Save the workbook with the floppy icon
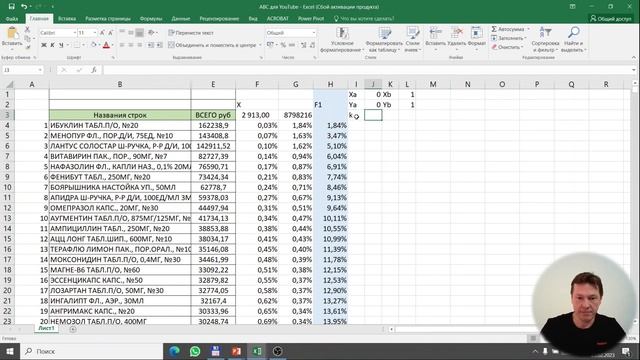 click(11, 7)
